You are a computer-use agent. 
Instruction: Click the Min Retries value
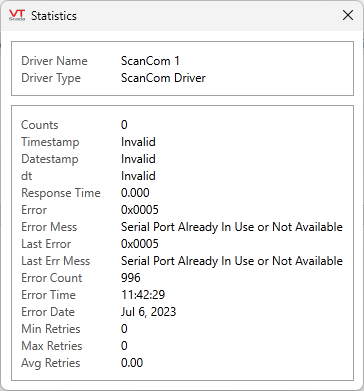click(124, 329)
